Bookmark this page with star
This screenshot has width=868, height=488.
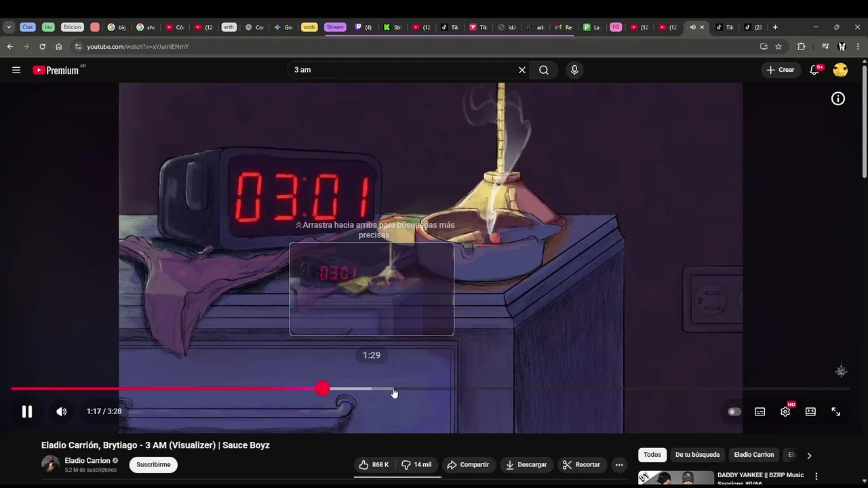[778, 47]
